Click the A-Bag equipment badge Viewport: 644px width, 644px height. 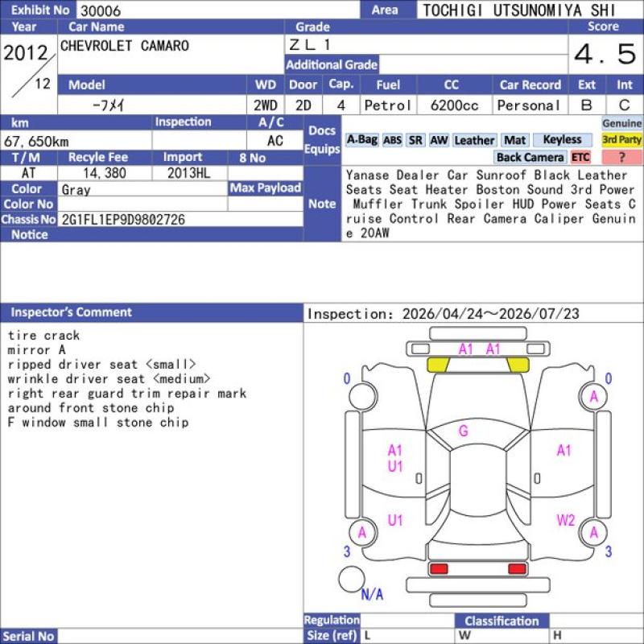tap(361, 140)
